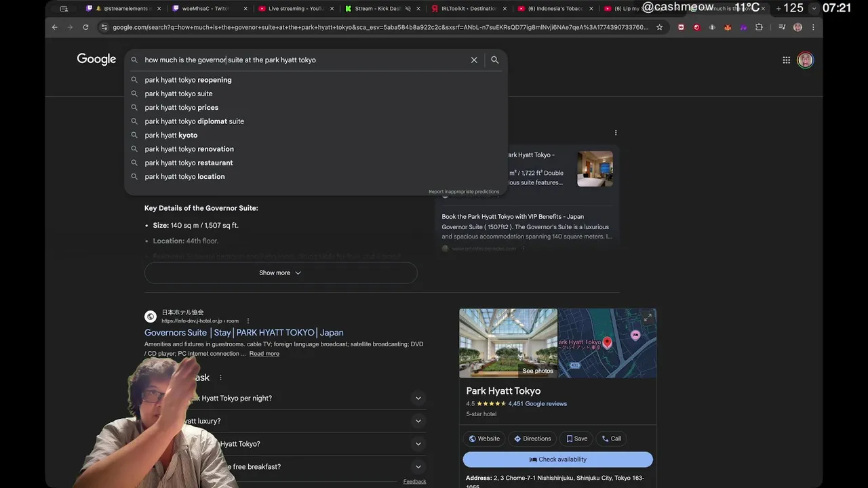Open three-dot options above the hotel results
This screenshot has height=488, width=868.
click(x=616, y=133)
